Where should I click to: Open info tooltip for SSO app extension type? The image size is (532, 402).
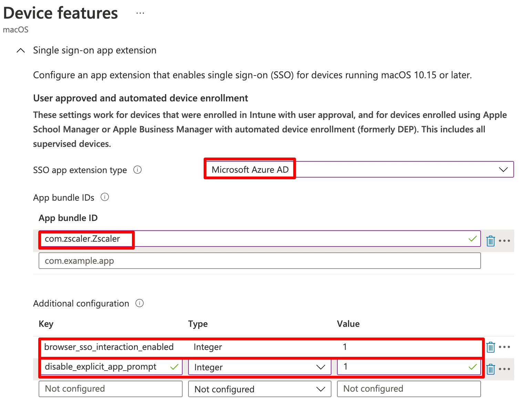[x=137, y=170]
